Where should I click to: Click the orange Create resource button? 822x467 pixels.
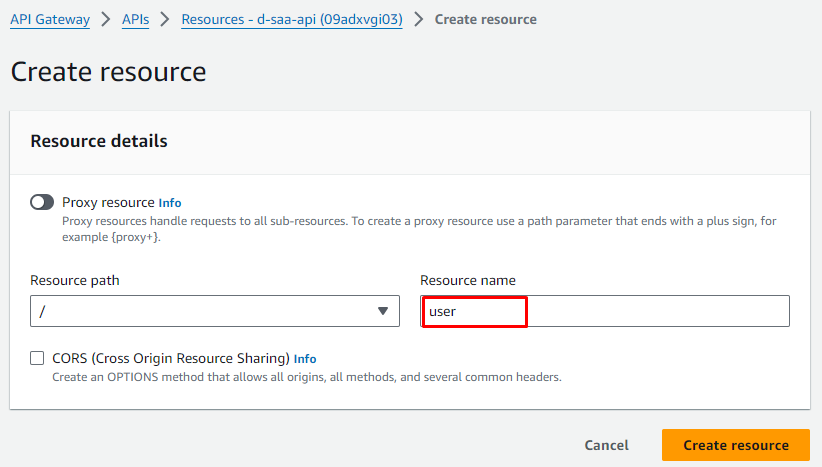735,445
